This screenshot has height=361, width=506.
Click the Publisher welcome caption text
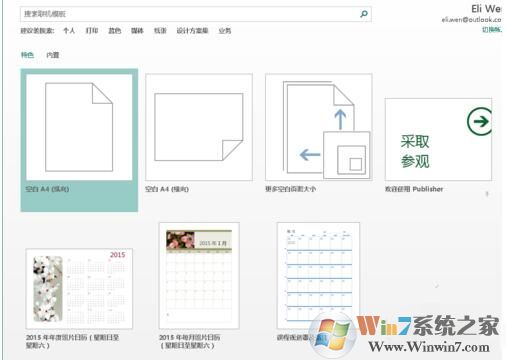[x=414, y=189]
